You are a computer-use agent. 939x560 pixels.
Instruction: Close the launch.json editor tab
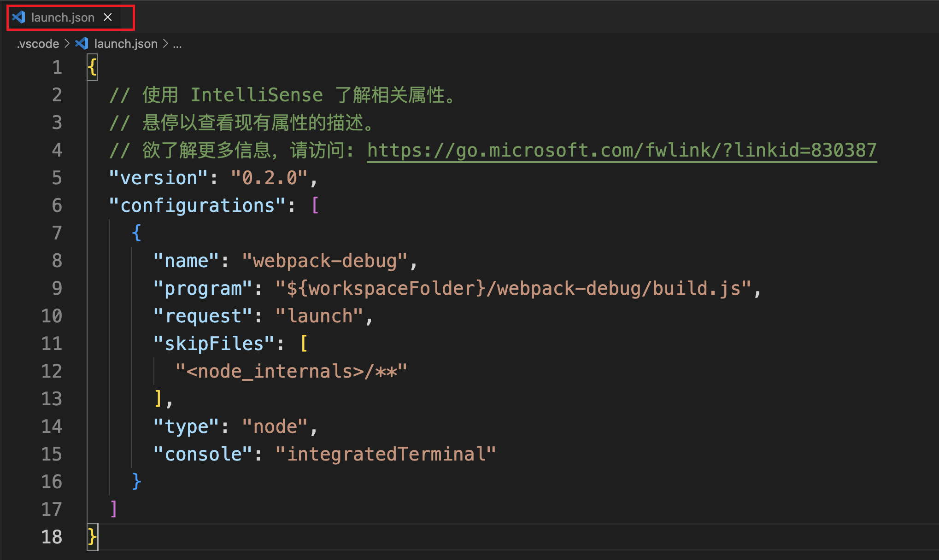click(108, 17)
